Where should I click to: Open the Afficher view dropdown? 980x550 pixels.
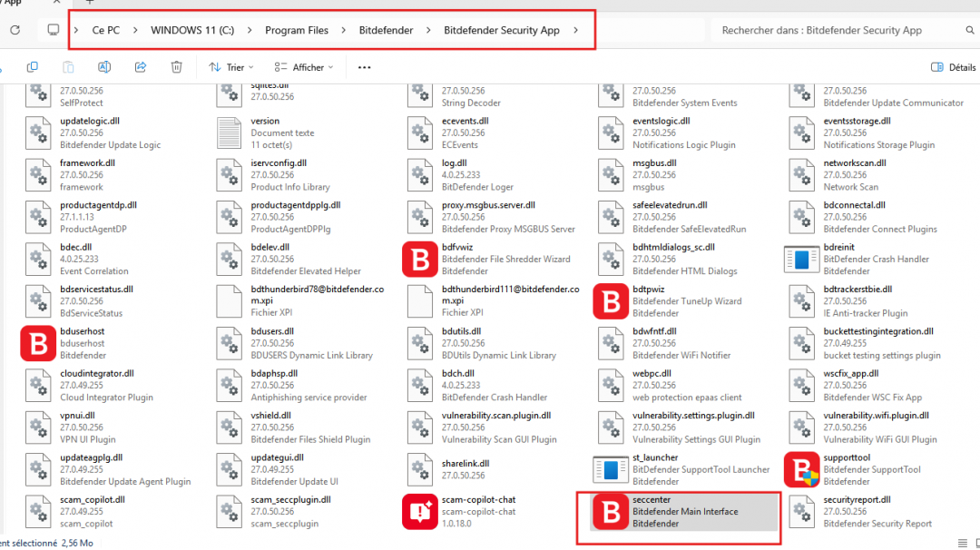point(304,67)
